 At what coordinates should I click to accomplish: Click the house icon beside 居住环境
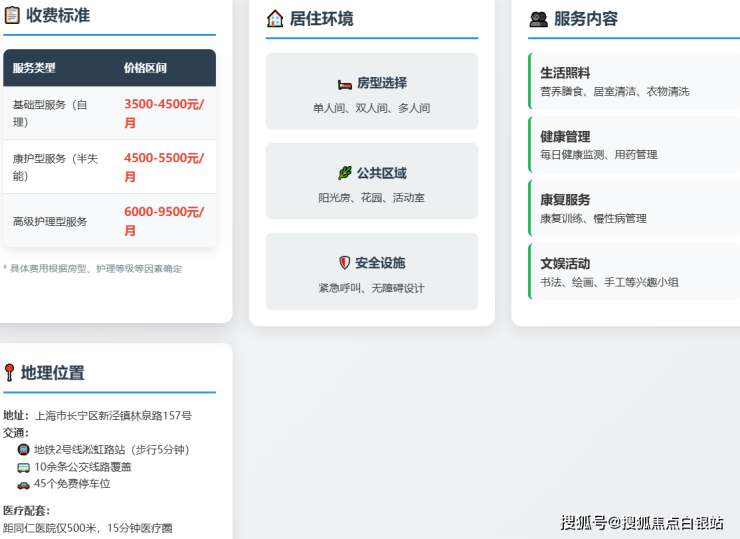click(x=275, y=18)
